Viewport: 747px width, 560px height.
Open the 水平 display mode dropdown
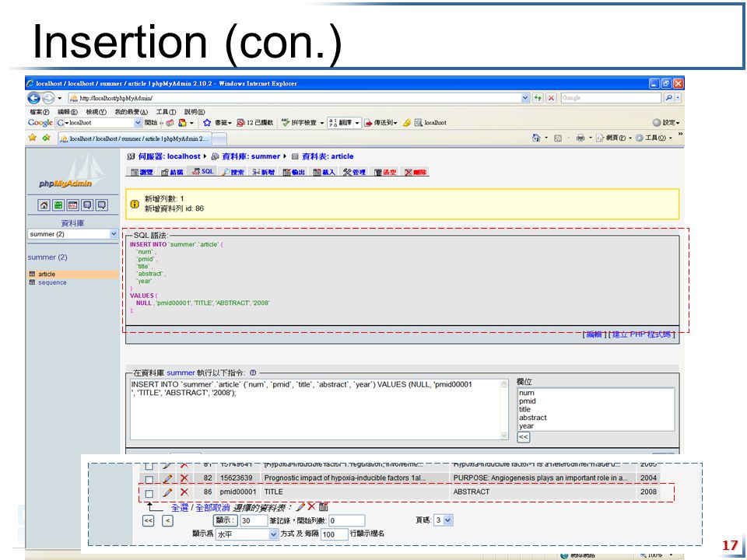247,534
